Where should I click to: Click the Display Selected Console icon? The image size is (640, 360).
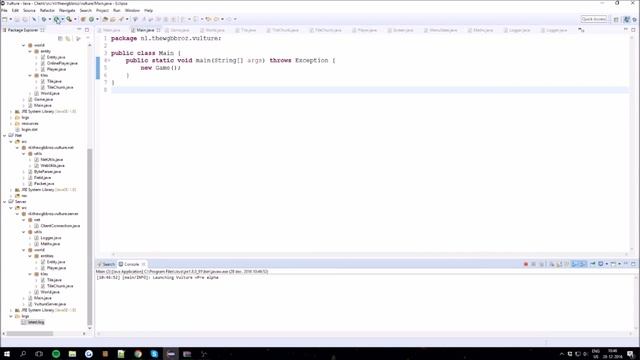(601, 264)
